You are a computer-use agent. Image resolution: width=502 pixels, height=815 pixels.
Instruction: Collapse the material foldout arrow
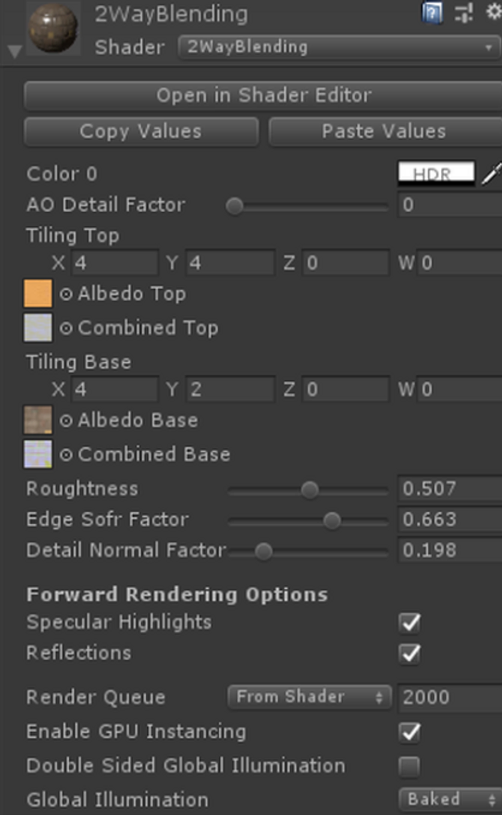(x=15, y=51)
